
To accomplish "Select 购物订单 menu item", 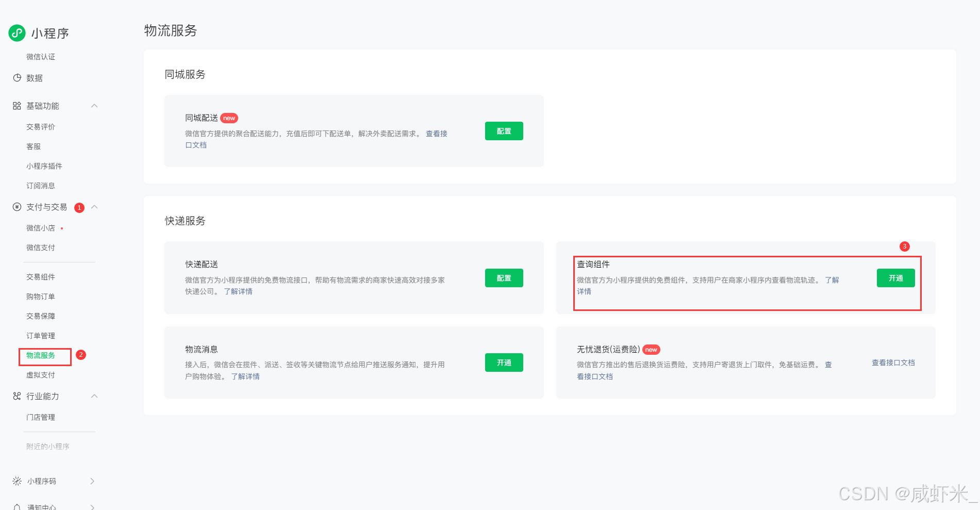I will pyautogui.click(x=41, y=297).
